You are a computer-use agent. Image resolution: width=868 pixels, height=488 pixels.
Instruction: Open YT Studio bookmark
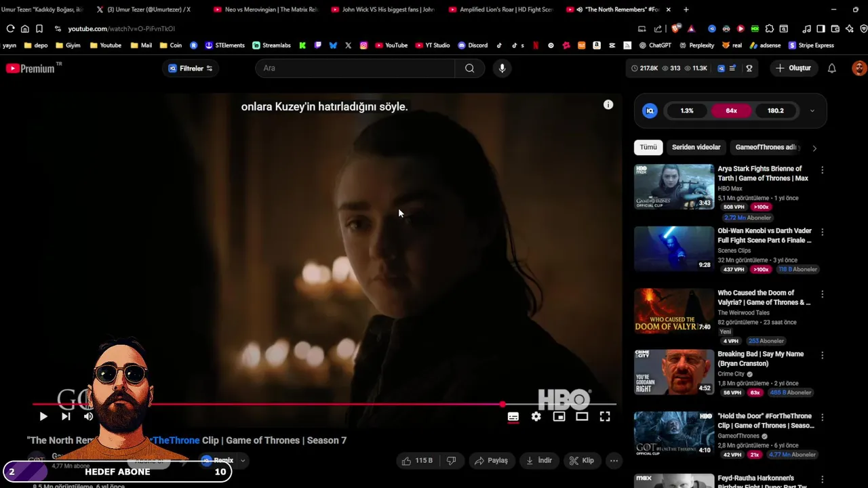point(432,45)
